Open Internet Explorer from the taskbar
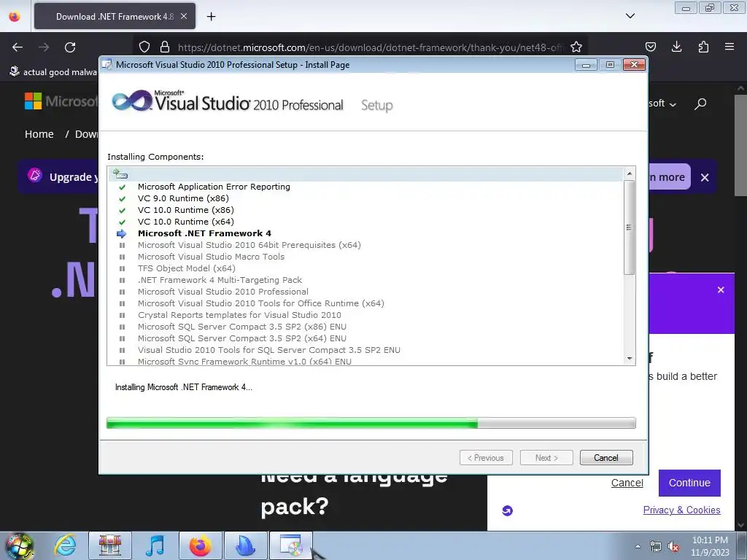 point(65,545)
